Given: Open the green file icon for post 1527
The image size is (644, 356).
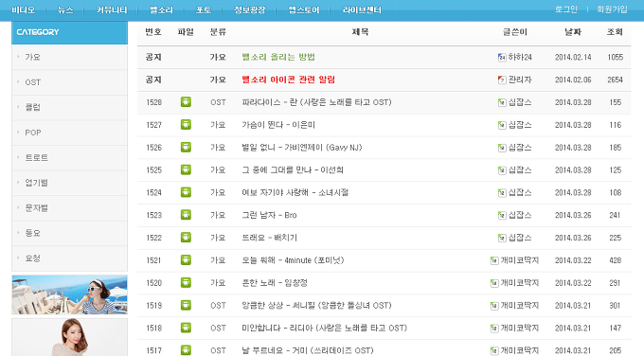Looking at the screenshot, I should tap(186, 124).
